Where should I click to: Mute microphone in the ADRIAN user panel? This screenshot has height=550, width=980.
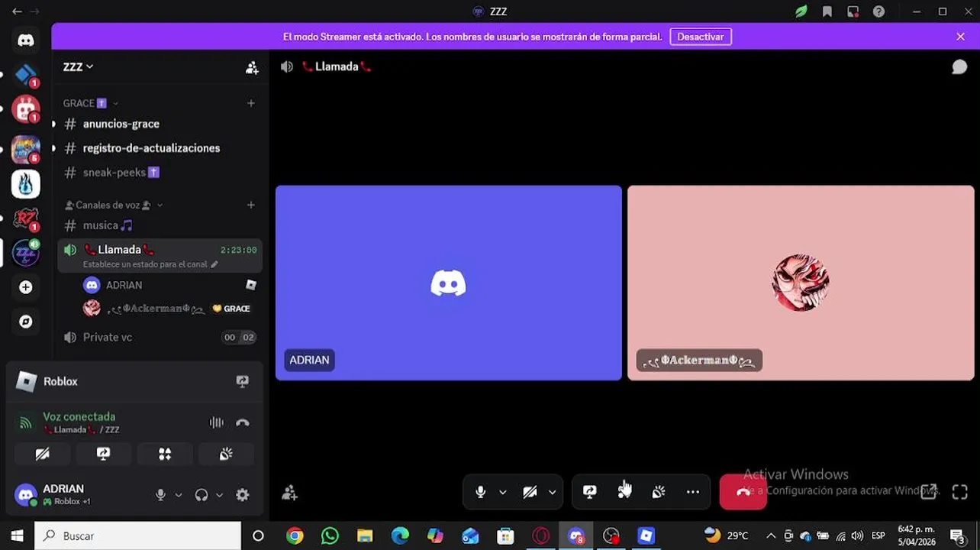click(160, 495)
